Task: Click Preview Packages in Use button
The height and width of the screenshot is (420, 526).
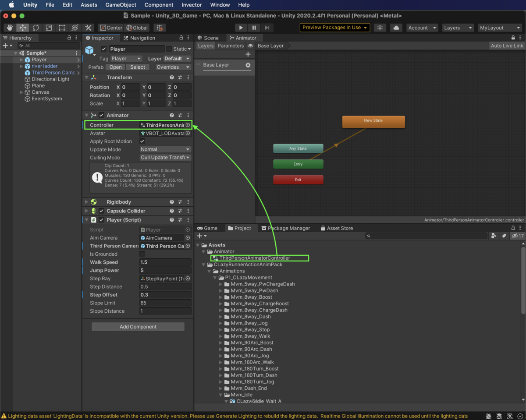Action: coord(335,28)
